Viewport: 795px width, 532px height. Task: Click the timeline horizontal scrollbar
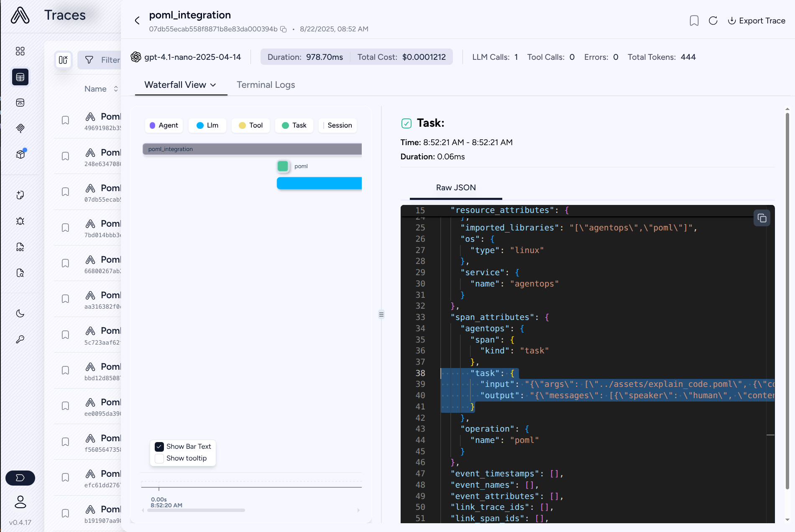click(196, 510)
